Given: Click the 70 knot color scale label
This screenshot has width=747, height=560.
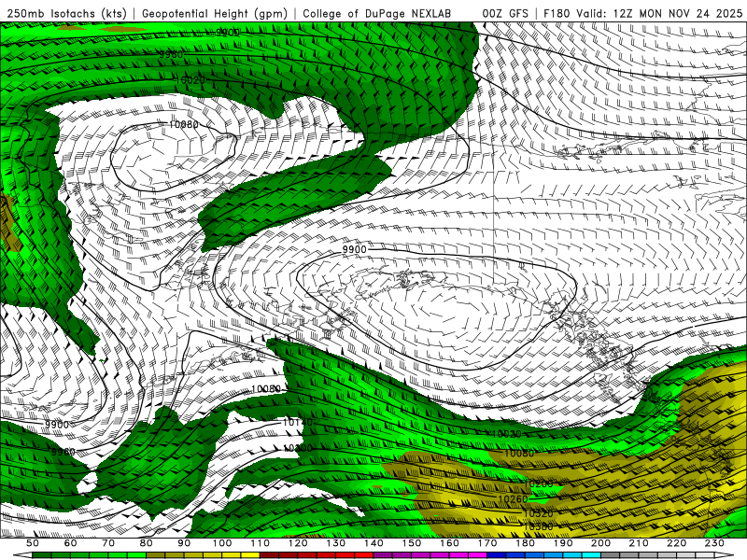Looking at the screenshot, I should click(x=108, y=543).
